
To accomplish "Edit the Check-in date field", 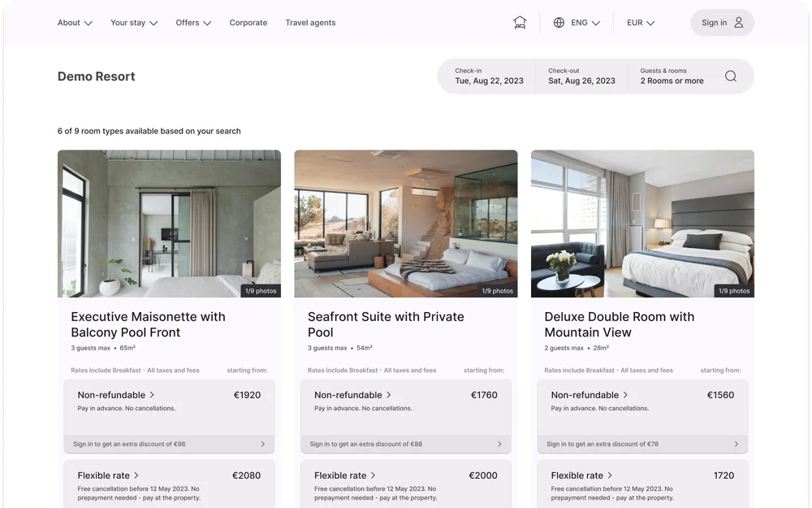I will 489,76.
